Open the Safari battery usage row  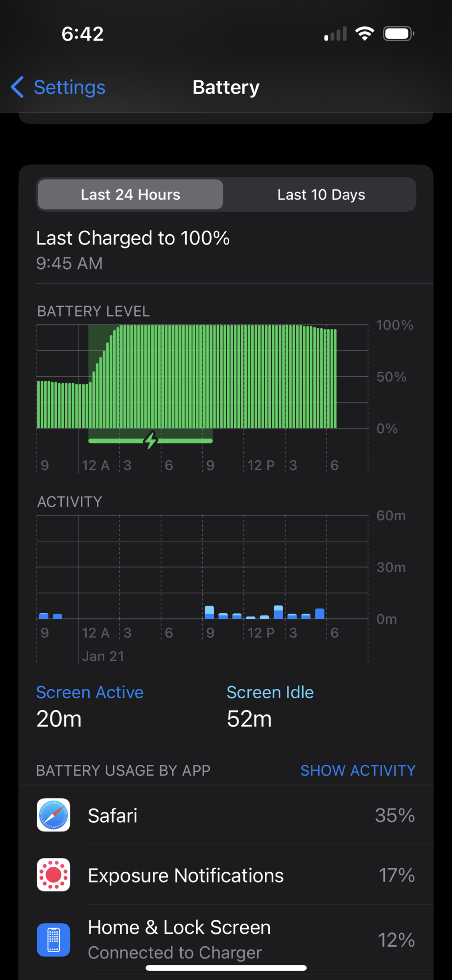point(226,815)
